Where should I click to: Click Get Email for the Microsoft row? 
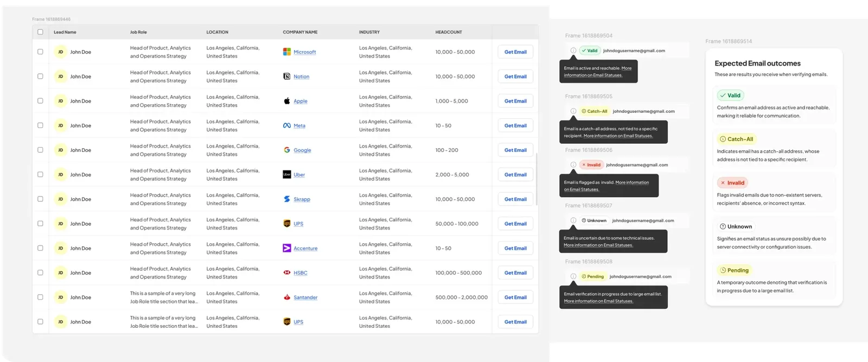pyautogui.click(x=515, y=52)
